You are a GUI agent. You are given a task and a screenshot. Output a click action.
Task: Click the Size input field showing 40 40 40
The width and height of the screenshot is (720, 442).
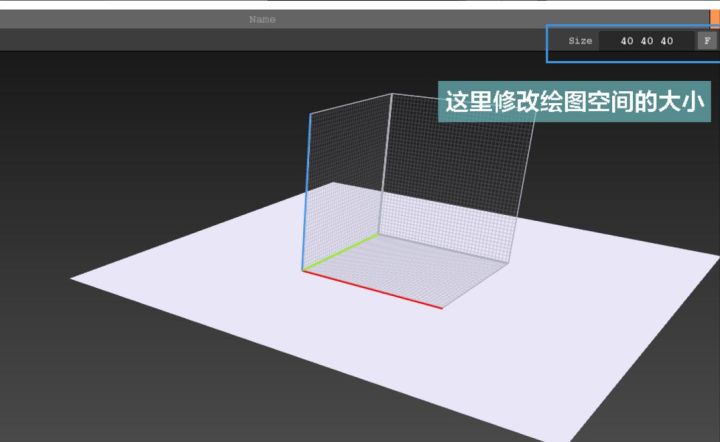647,41
